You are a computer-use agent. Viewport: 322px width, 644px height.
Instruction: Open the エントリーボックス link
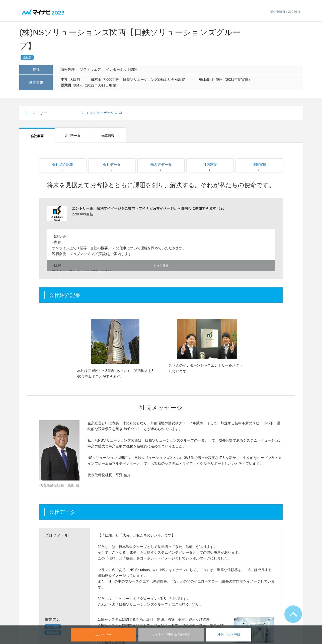pos(102,113)
